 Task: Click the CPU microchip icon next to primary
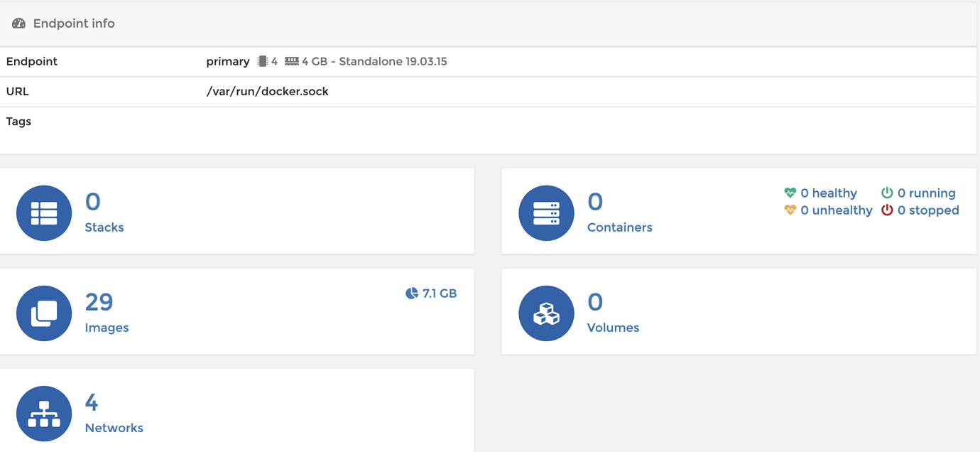261,60
